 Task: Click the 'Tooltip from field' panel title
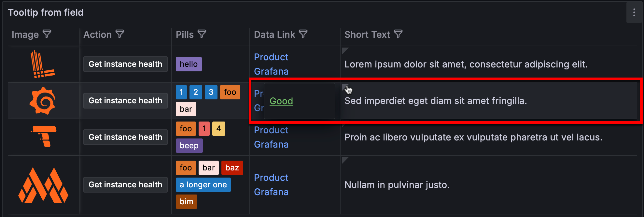[x=46, y=12]
